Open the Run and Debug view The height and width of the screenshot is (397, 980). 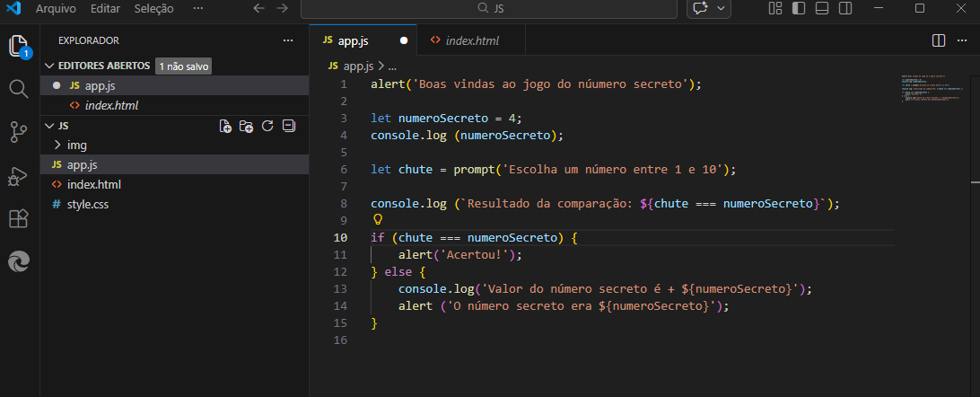tap(19, 176)
